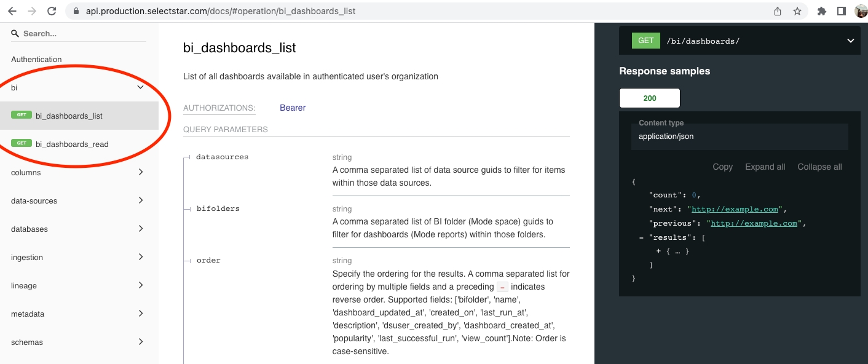The image size is (868, 364).
Task: Click Expand all in response sample
Action: point(765,167)
